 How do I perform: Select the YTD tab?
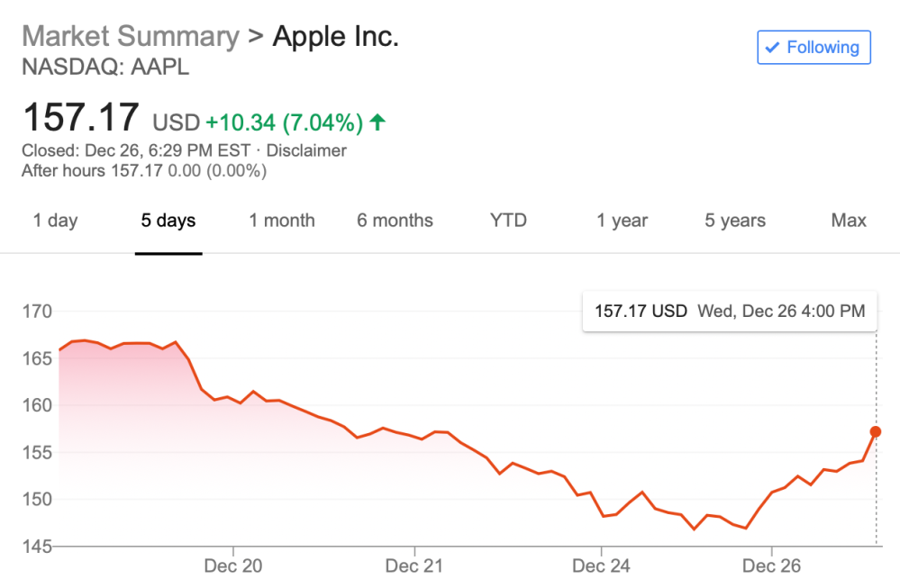[x=508, y=221]
